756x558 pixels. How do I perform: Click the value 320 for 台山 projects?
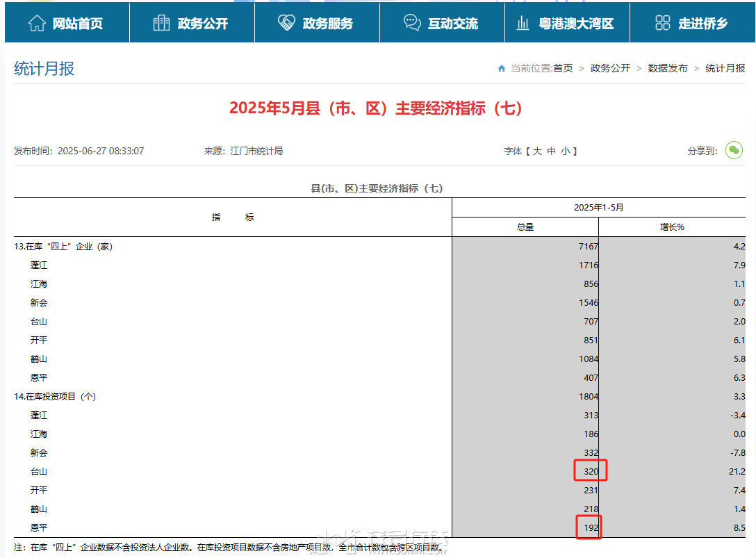click(x=591, y=471)
